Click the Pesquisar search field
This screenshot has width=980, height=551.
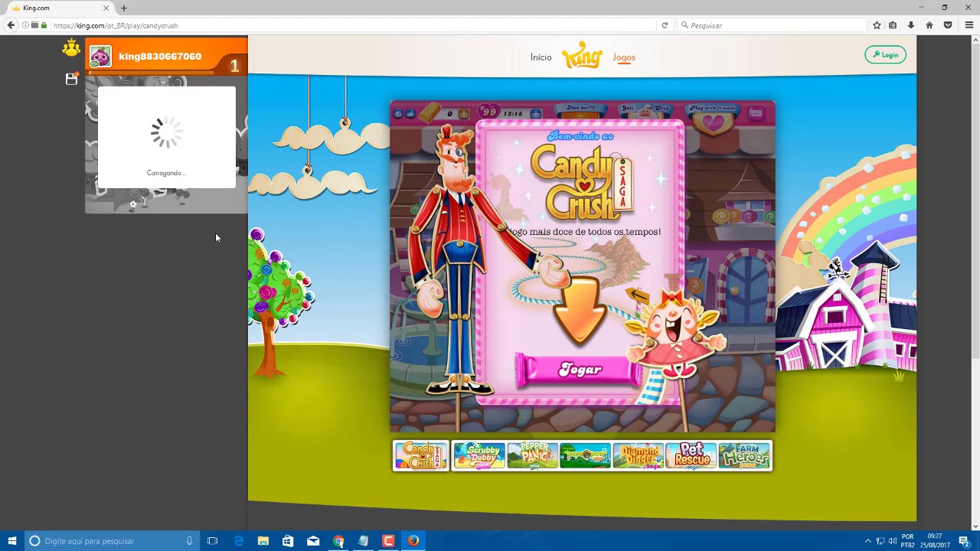(772, 25)
